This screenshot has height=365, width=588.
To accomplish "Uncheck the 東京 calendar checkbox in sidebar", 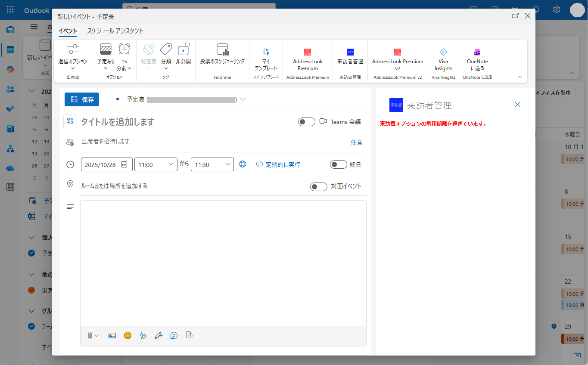I will click(31, 290).
